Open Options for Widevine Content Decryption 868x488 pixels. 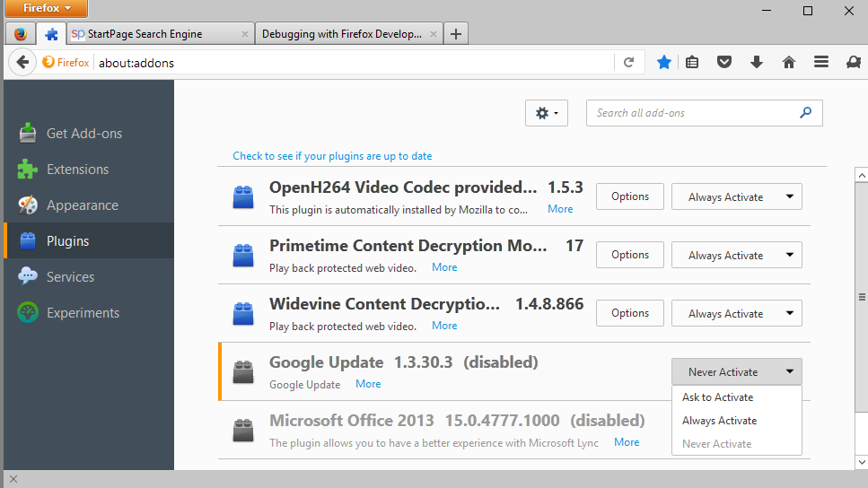pyautogui.click(x=630, y=312)
